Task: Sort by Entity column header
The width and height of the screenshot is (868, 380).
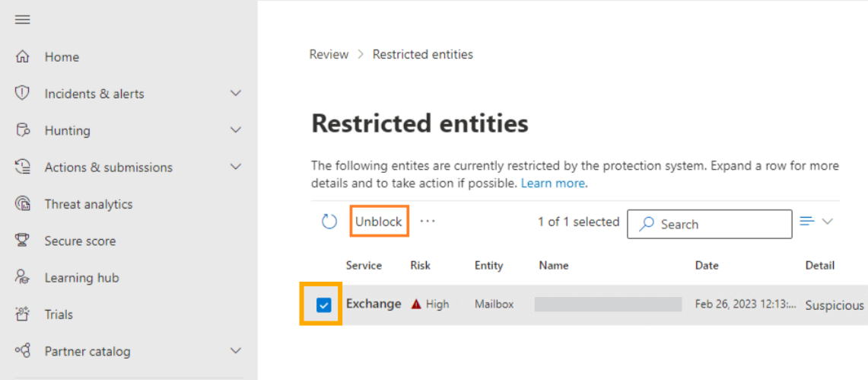Action: [489, 265]
